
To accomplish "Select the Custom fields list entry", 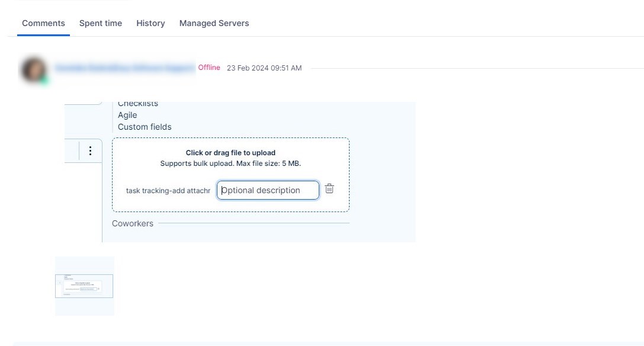I will click(145, 127).
